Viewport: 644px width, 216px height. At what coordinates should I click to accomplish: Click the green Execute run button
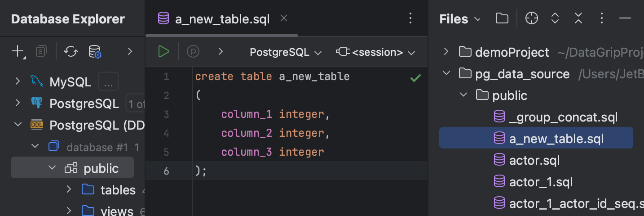coord(164,52)
